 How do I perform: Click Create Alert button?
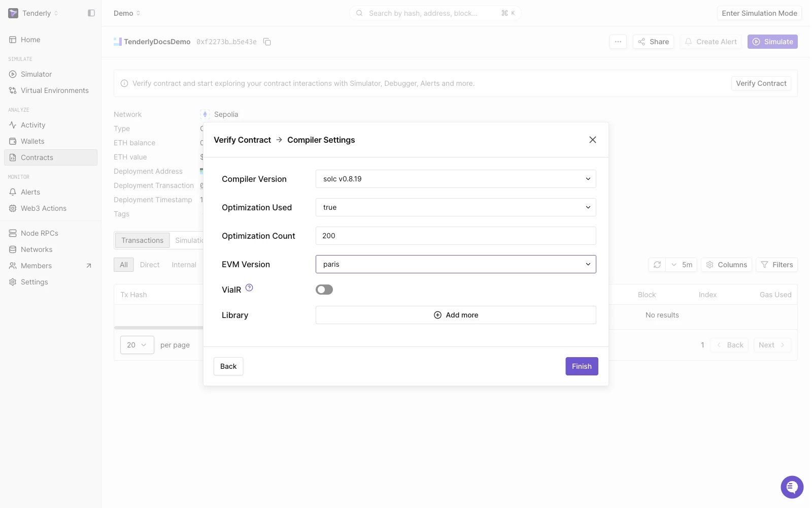[x=710, y=42]
